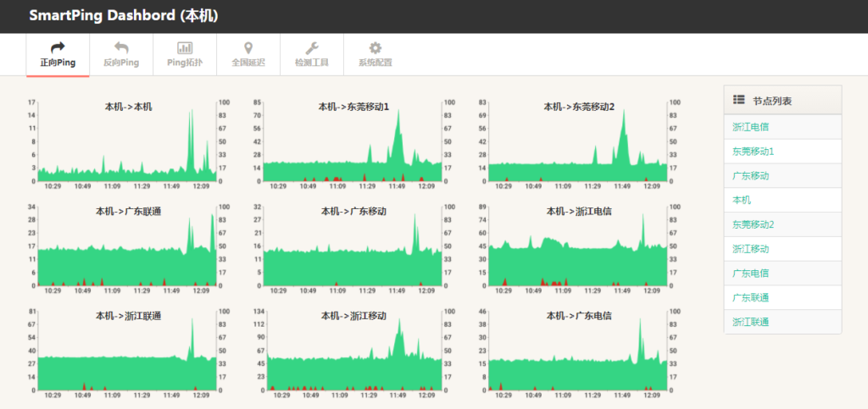Image resolution: width=868 pixels, height=409 pixels.
Task: Click the 本机->东莞移动2 chart
Action: [x=580, y=144]
